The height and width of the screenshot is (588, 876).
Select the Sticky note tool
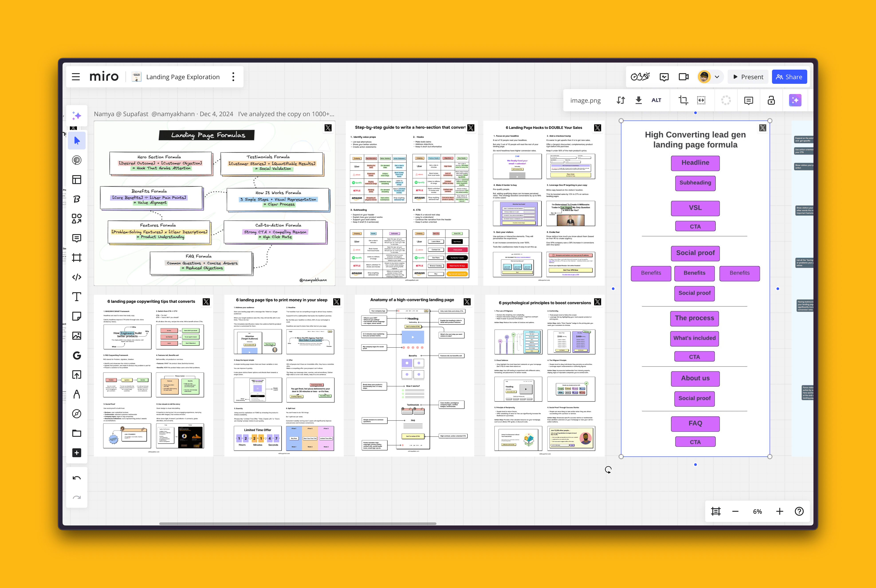(x=77, y=316)
